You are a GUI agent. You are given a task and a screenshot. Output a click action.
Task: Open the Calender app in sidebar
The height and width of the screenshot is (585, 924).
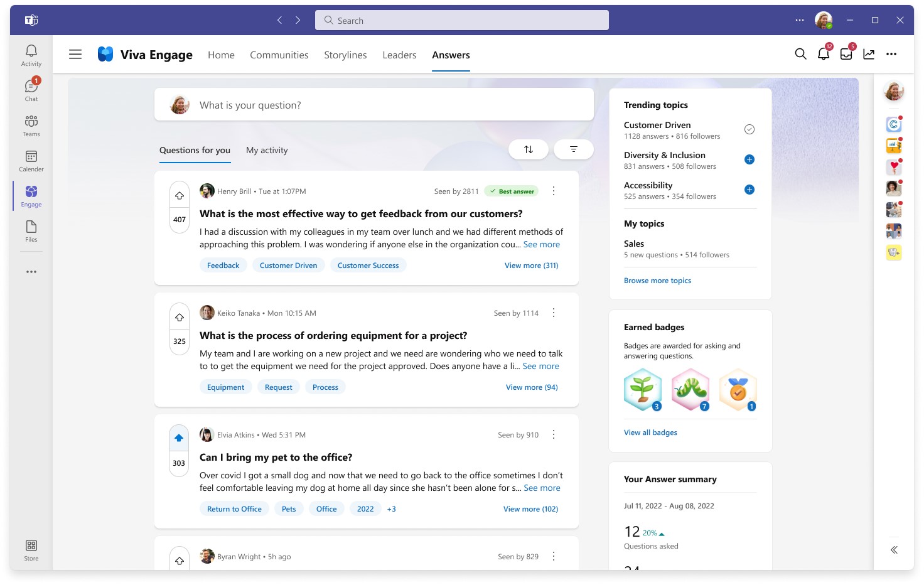point(31,161)
